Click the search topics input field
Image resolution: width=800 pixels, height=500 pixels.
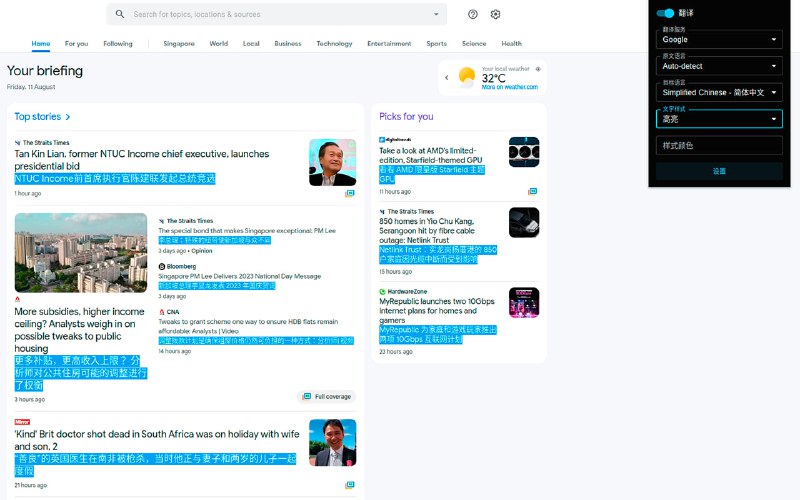pyautogui.click(x=280, y=14)
